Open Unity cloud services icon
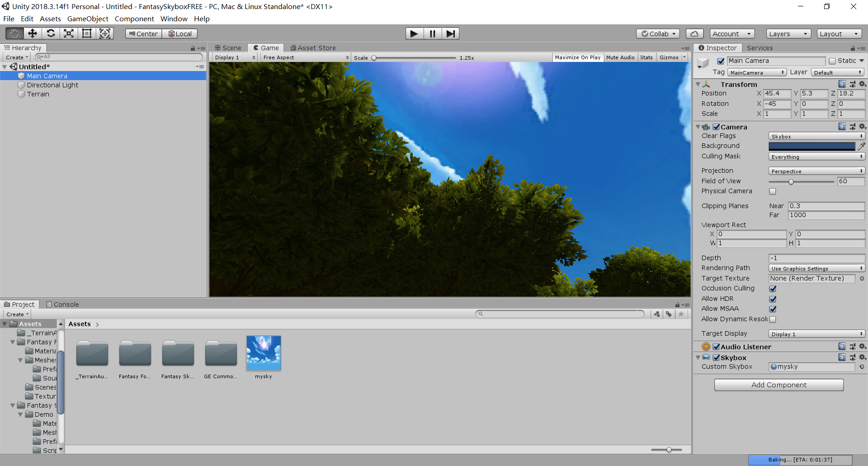Screen dimensions: 868x466 [x=694, y=33]
